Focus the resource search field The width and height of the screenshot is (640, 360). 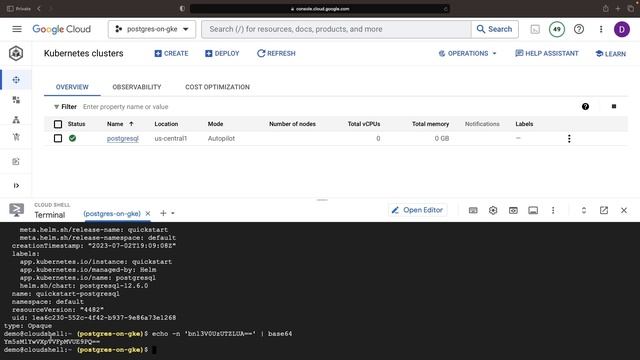pos(336,29)
